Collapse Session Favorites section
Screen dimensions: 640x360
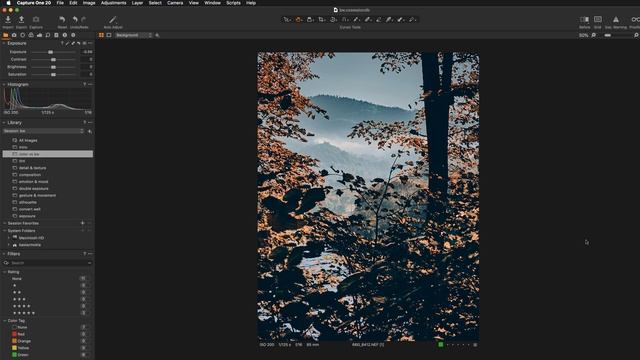pos(4,223)
